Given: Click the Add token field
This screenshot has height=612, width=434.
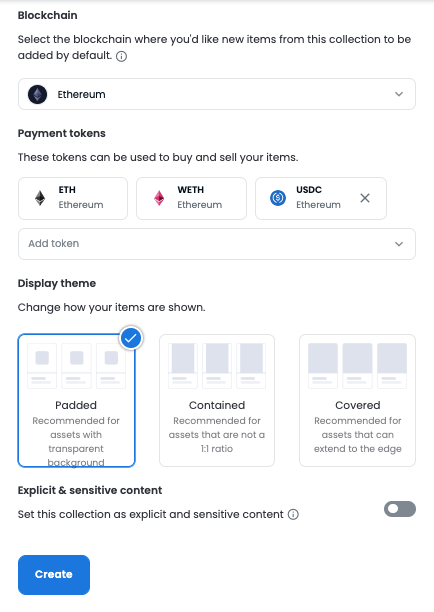Looking at the screenshot, I should [x=217, y=244].
